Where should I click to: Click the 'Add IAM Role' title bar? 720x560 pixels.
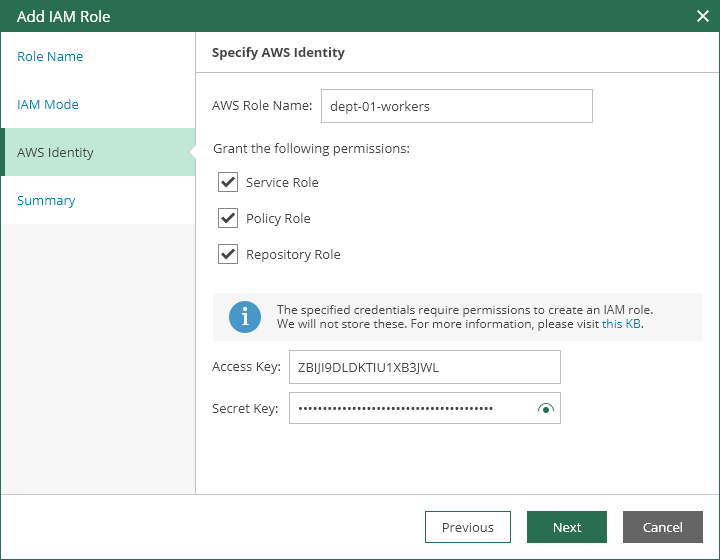(x=300, y=16)
